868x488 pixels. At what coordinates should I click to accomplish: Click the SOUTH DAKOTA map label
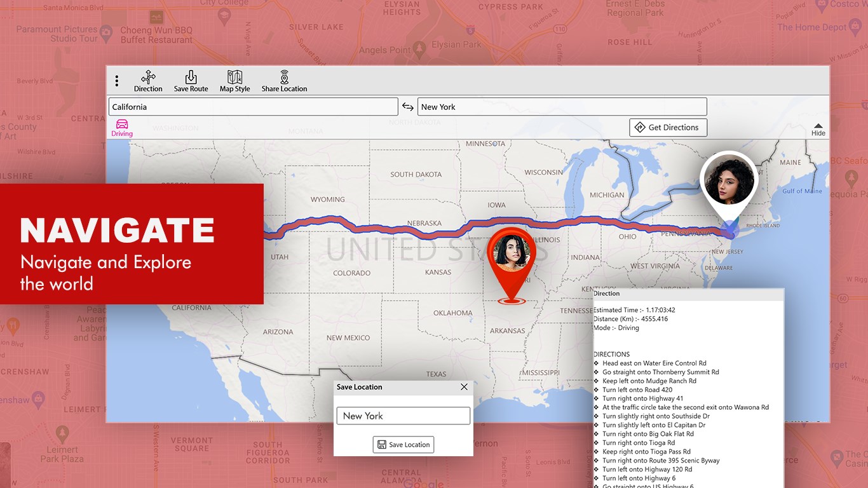pyautogui.click(x=416, y=174)
